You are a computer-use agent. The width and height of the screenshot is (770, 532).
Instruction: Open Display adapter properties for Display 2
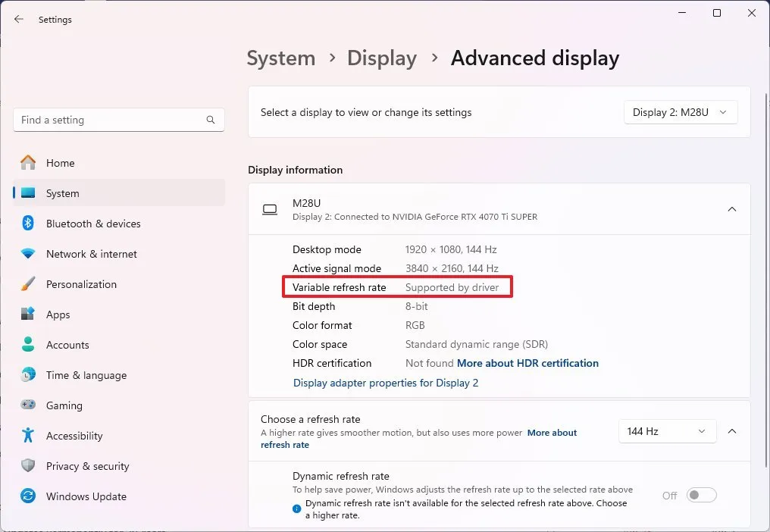coord(386,383)
